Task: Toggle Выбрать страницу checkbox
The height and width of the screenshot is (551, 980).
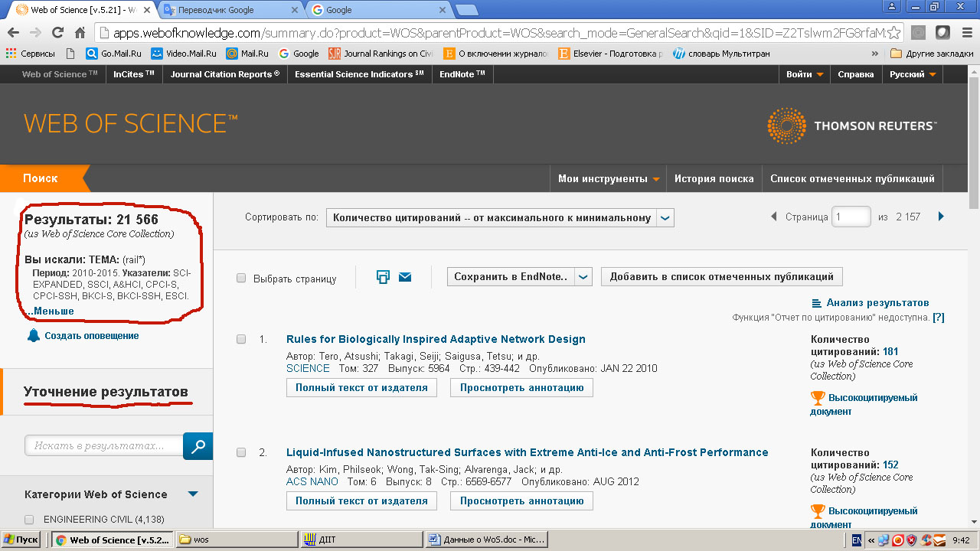Action: [241, 279]
